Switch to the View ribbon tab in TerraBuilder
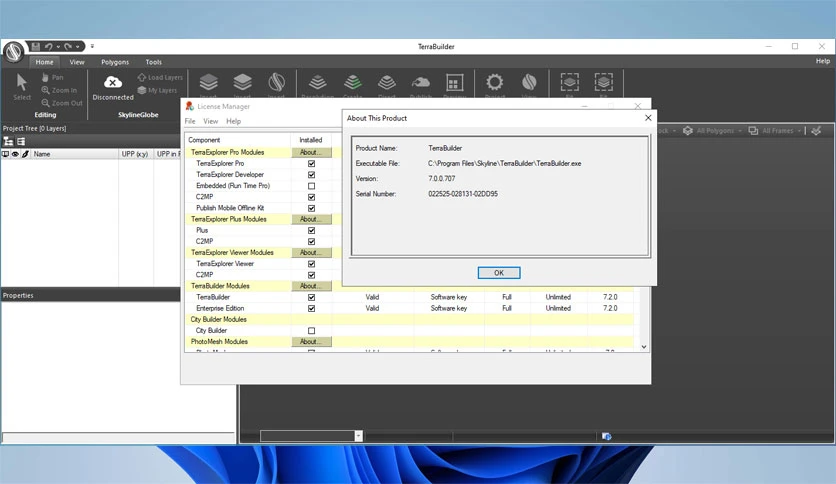This screenshot has height=484, width=836. tap(77, 62)
